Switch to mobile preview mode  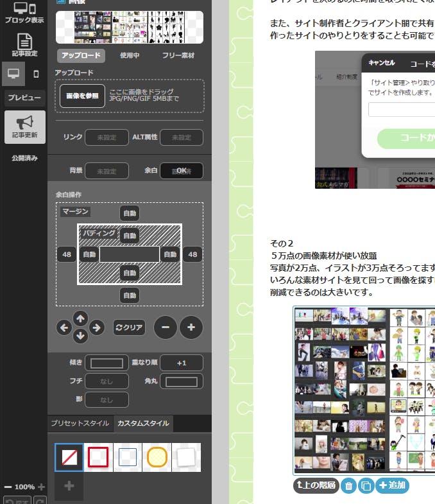[36, 74]
